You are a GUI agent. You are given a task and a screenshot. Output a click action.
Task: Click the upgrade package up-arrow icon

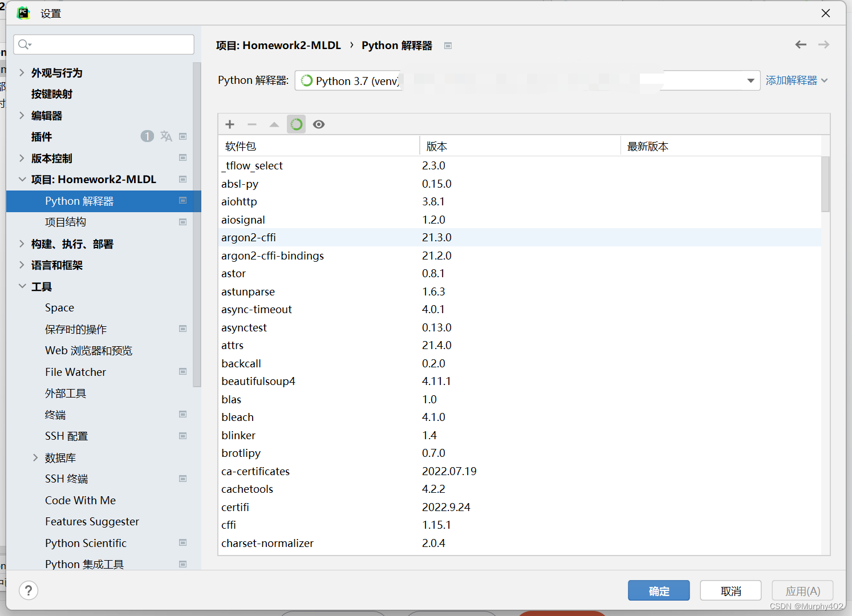pyautogui.click(x=274, y=124)
